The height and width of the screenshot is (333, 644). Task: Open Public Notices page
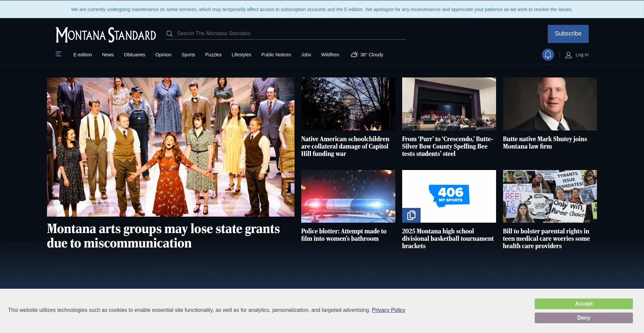[276, 55]
